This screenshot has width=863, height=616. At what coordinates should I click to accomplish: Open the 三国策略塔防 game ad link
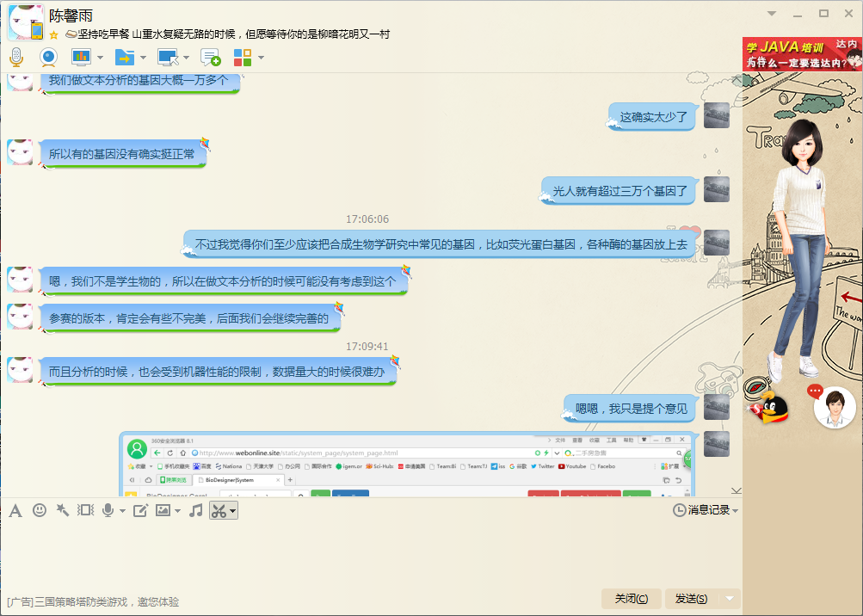point(93,601)
